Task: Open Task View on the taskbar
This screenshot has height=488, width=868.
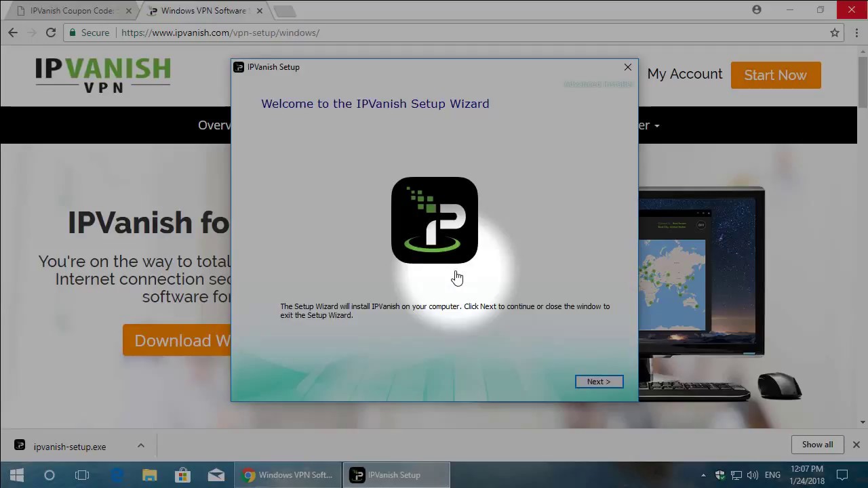Action: [x=82, y=475]
